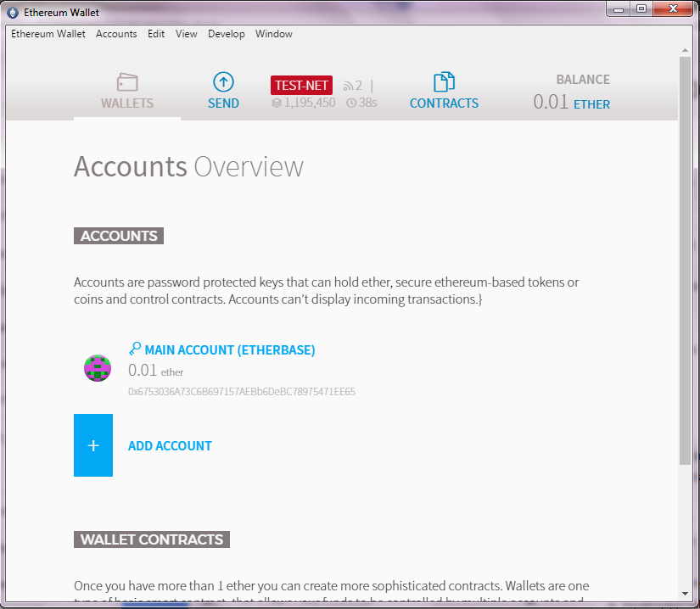The height and width of the screenshot is (609, 700).
Task: Minimize the Ethereum Wallet window
Action: 619,9
